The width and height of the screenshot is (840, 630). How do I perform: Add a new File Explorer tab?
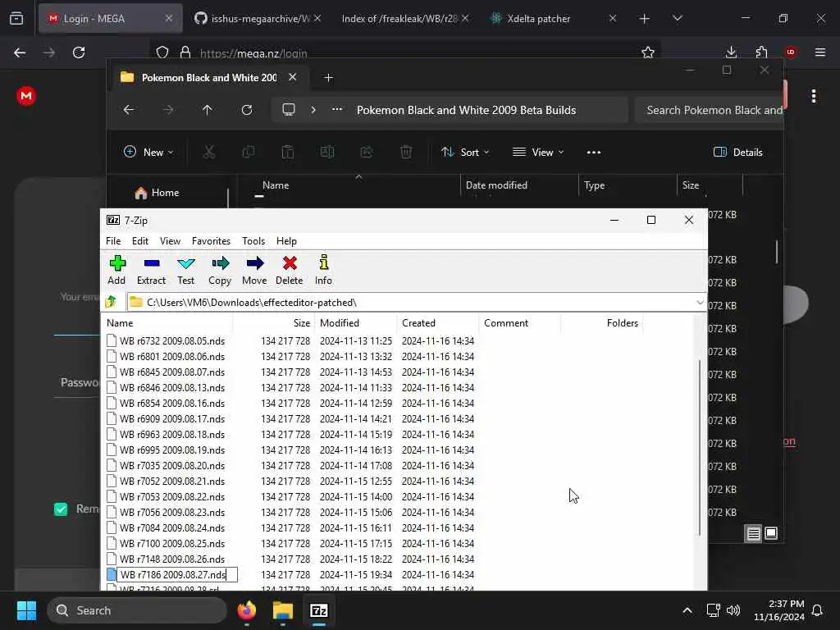coord(328,78)
